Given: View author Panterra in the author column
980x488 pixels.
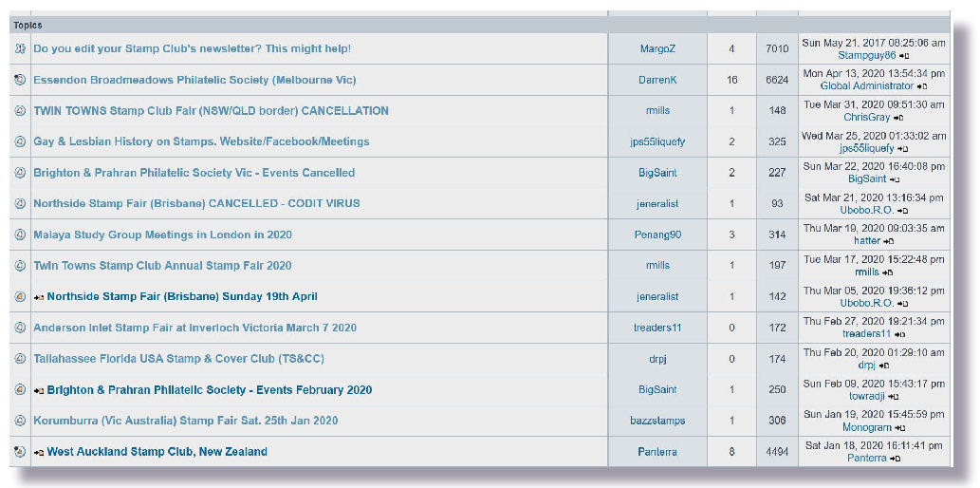Looking at the screenshot, I should pos(657,452).
